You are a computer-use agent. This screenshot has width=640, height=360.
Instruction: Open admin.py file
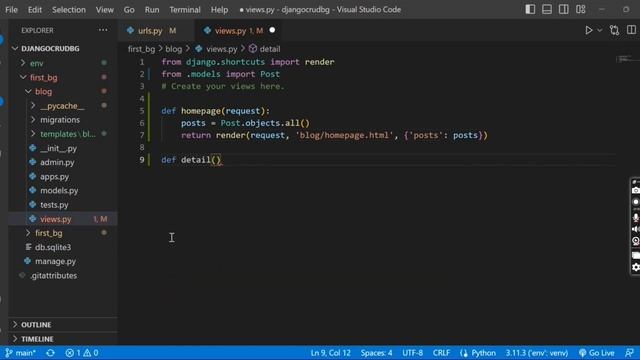[x=57, y=162]
